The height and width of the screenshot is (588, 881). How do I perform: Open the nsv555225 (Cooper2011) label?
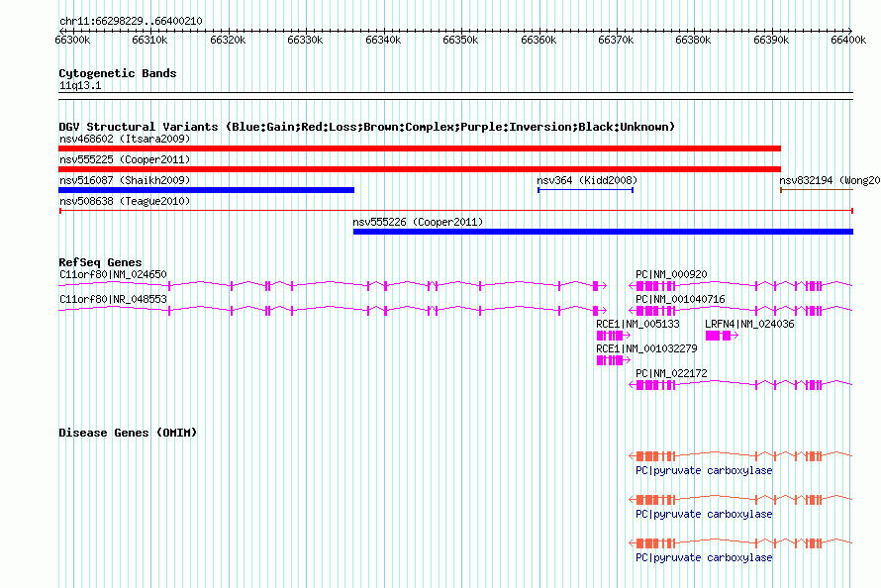(x=125, y=159)
